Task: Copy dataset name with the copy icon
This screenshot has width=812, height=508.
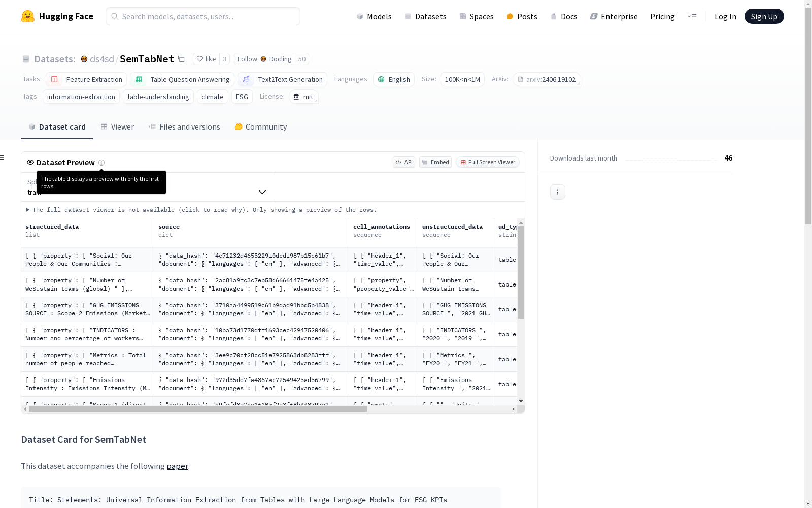Action: click(181, 59)
